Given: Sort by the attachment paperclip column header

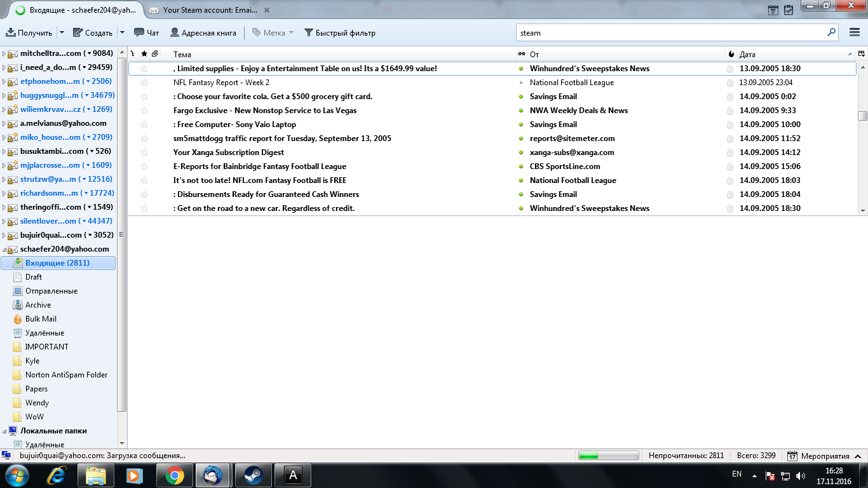Looking at the screenshot, I should click(x=155, y=54).
